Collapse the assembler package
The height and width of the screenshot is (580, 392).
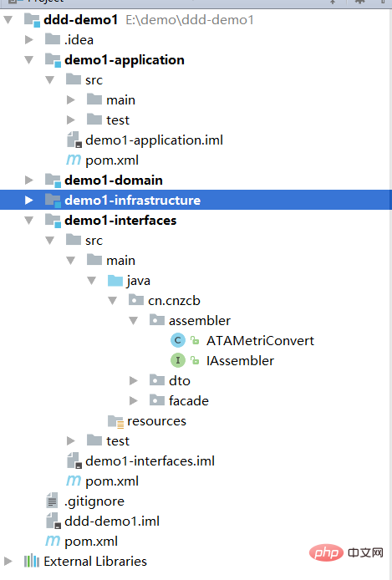pyautogui.click(x=134, y=321)
